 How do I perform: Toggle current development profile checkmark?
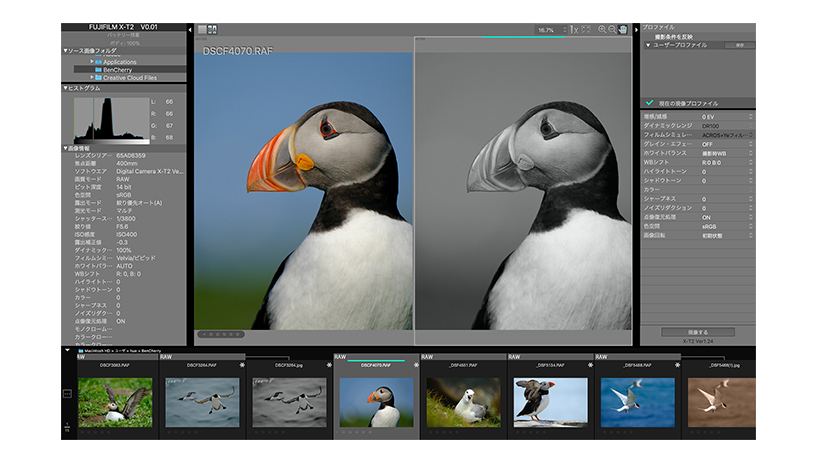649,103
